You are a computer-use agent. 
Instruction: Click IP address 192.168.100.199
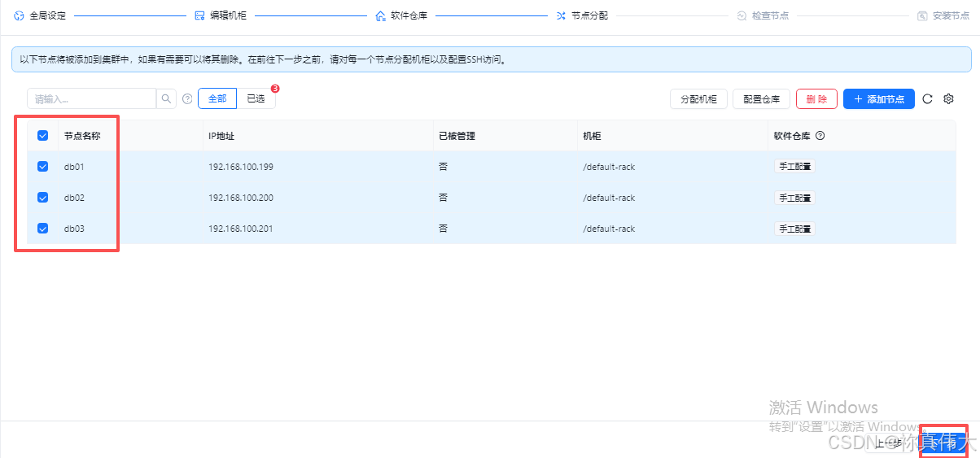pos(241,167)
